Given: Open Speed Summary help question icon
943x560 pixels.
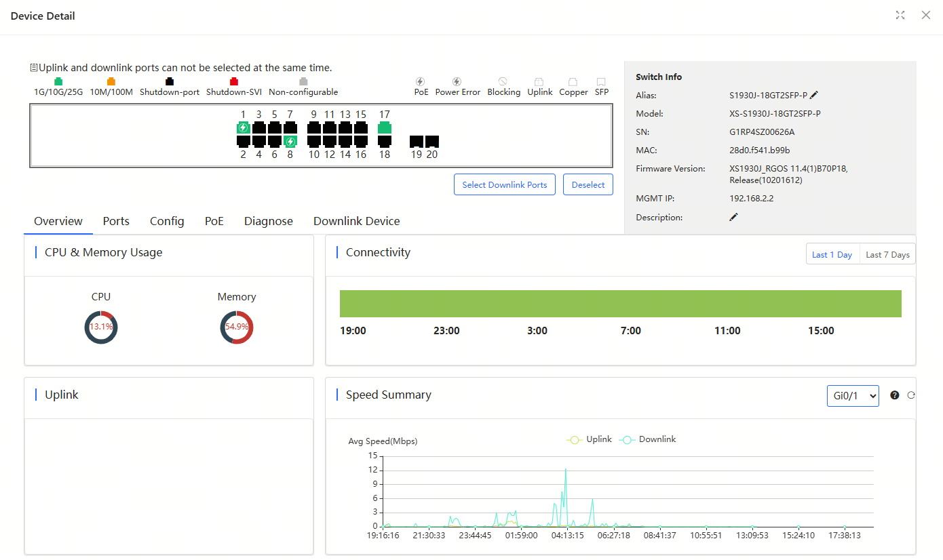Looking at the screenshot, I should [894, 395].
